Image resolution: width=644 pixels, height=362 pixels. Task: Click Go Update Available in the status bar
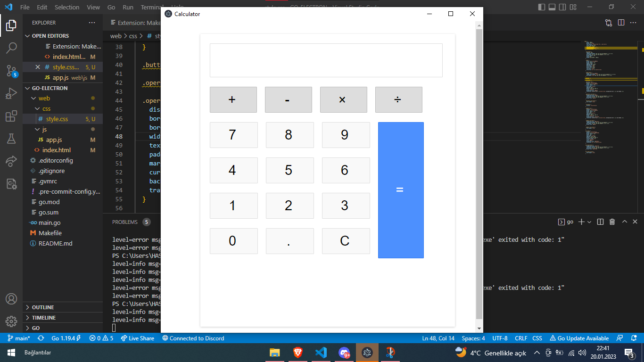click(x=579, y=338)
